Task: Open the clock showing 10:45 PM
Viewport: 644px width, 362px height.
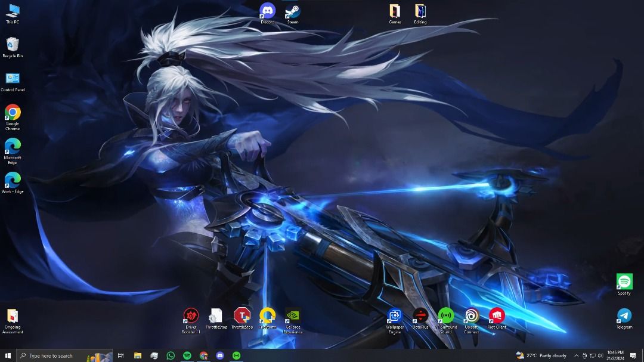Action: (x=615, y=355)
